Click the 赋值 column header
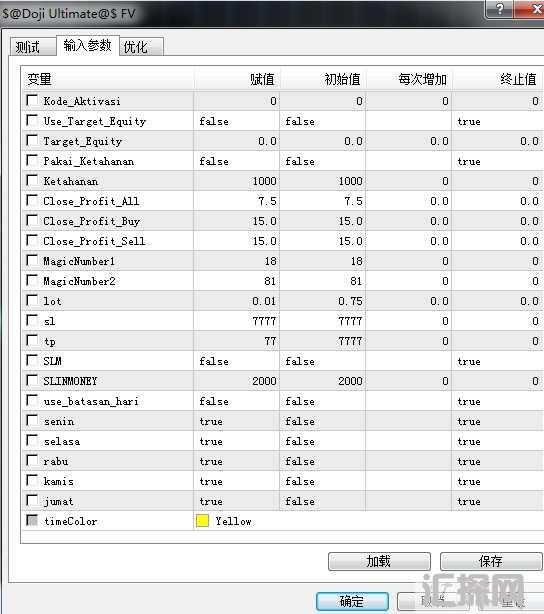Image resolution: width=544 pixels, height=614 pixels. coord(237,79)
